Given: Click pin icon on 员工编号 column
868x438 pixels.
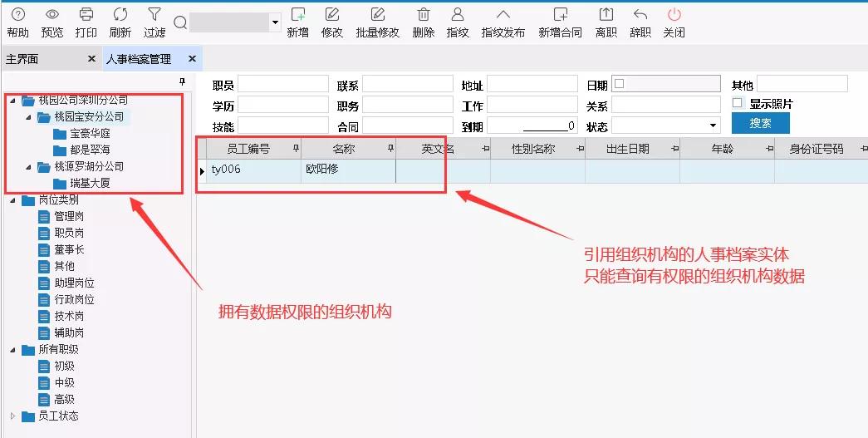Looking at the screenshot, I should [296, 149].
